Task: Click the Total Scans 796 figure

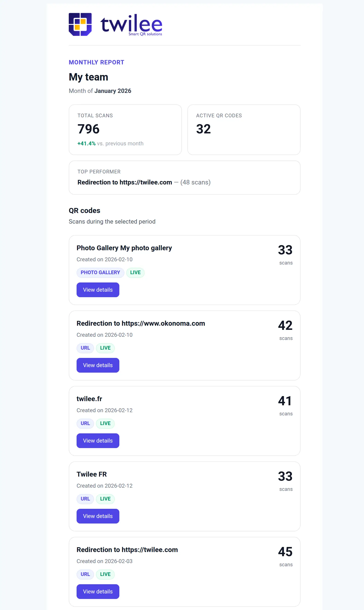Action: point(89,129)
